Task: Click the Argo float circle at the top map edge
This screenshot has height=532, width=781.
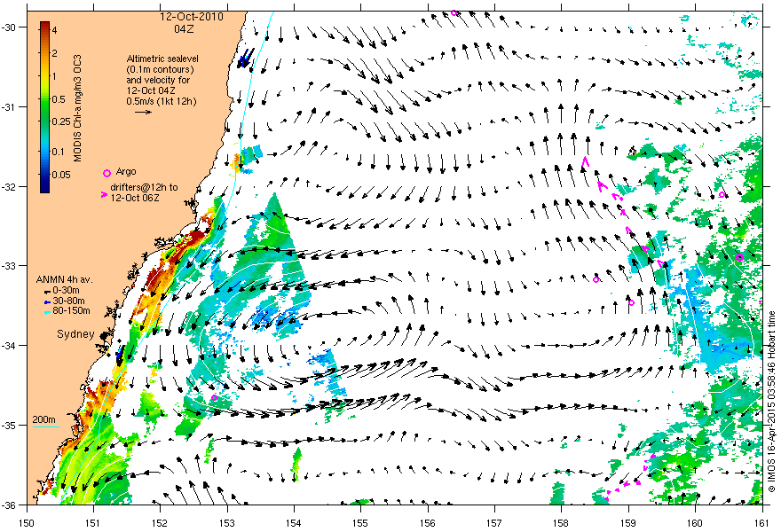Action: pyautogui.click(x=454, y=13)
